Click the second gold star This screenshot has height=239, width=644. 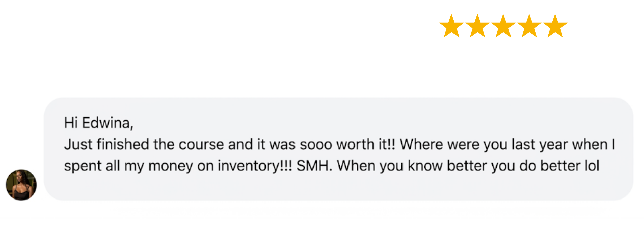[477, 26]
